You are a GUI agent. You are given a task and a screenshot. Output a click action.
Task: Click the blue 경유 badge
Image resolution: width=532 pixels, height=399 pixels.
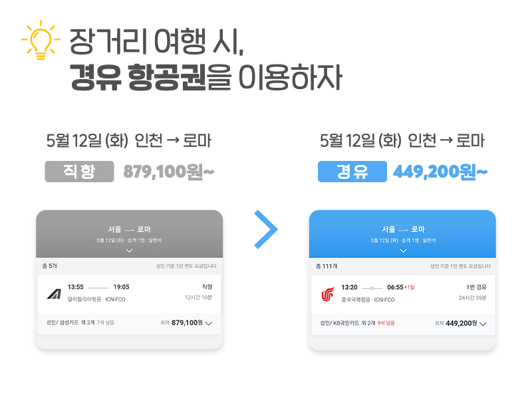(x=352, y=172)
